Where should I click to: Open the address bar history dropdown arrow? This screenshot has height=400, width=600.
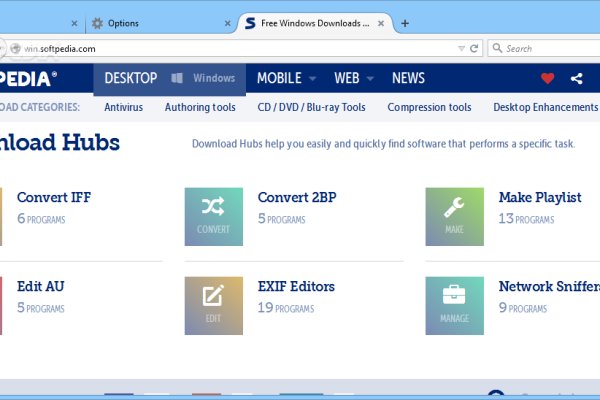click(x=460, y=48)
